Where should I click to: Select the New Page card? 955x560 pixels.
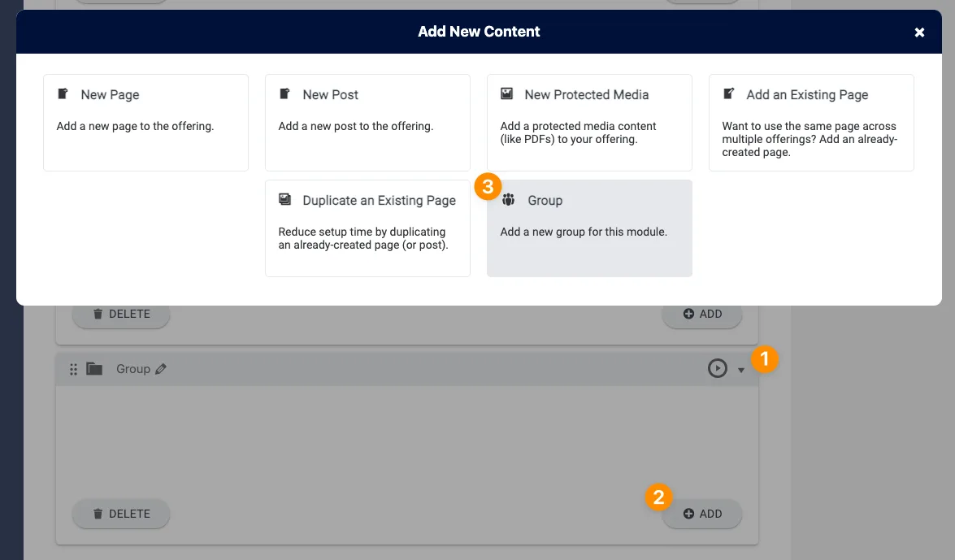coord(145,123)
